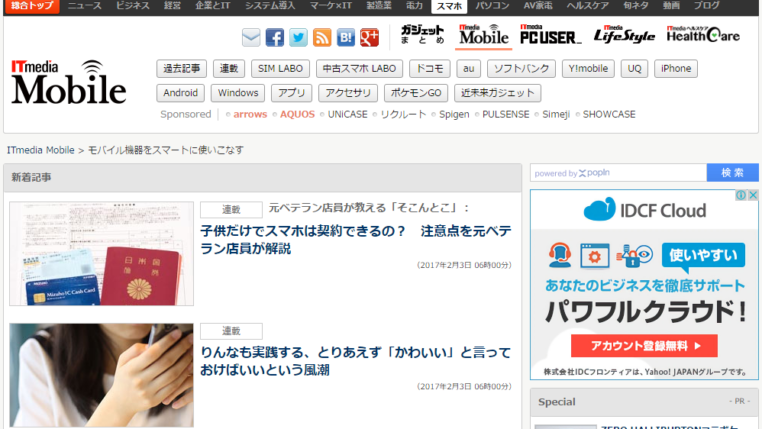Open the Android category button
Image resolution: width=762 pixels, height=429 pixels.
tap(180, 93)
